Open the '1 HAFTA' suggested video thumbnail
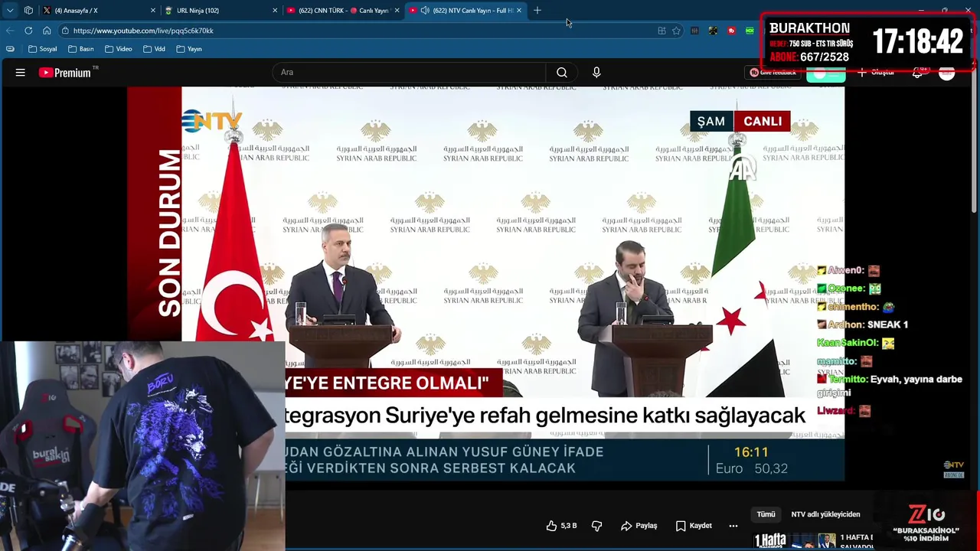This screenshot has height=551, width=980. pos(794,541)
